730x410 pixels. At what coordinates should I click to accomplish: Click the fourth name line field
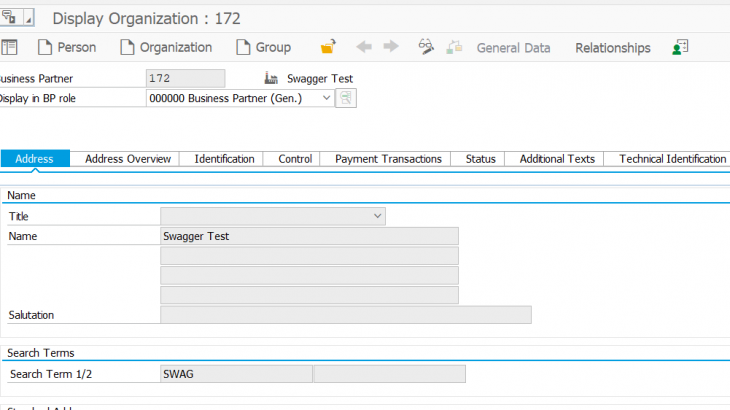pos(310,295)
